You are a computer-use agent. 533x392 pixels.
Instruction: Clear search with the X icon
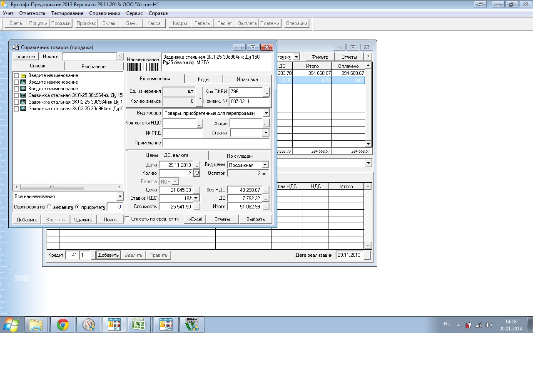click(x=120, y=57)
